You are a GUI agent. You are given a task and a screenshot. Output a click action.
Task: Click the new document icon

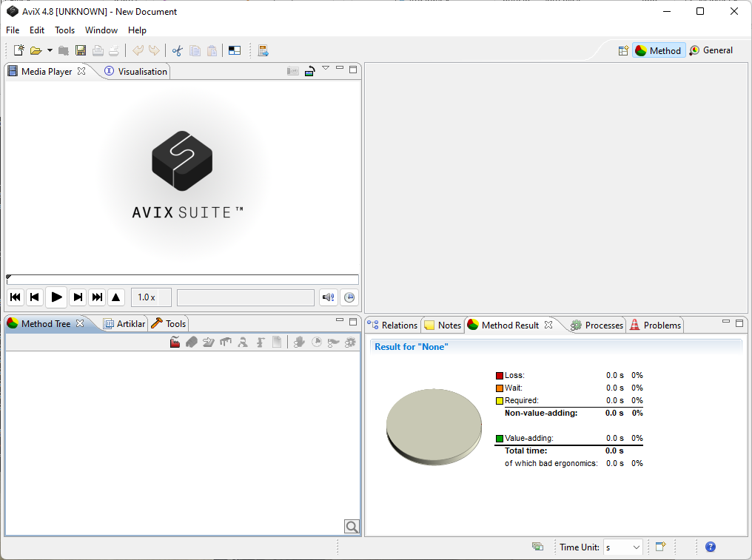coord(19,50)
